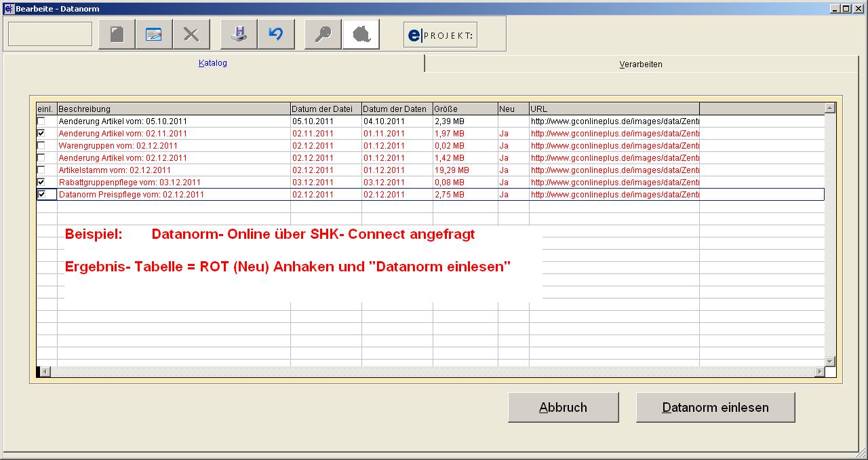The image size is (868, 460).
Task: Click the empty input field in the toolbar
Action: (50, 34)
